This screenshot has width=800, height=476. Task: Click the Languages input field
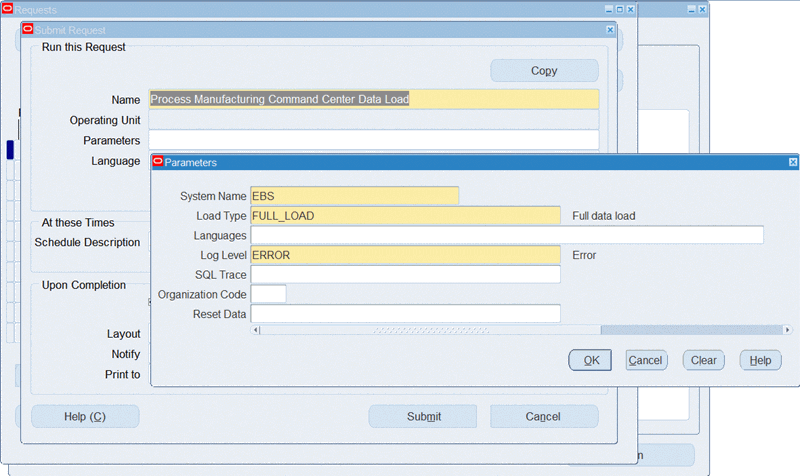[507, 235]
